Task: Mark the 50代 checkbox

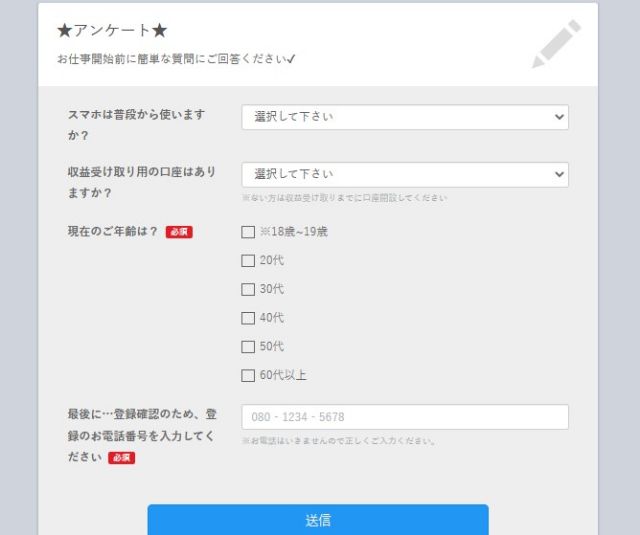Action: 248,347
